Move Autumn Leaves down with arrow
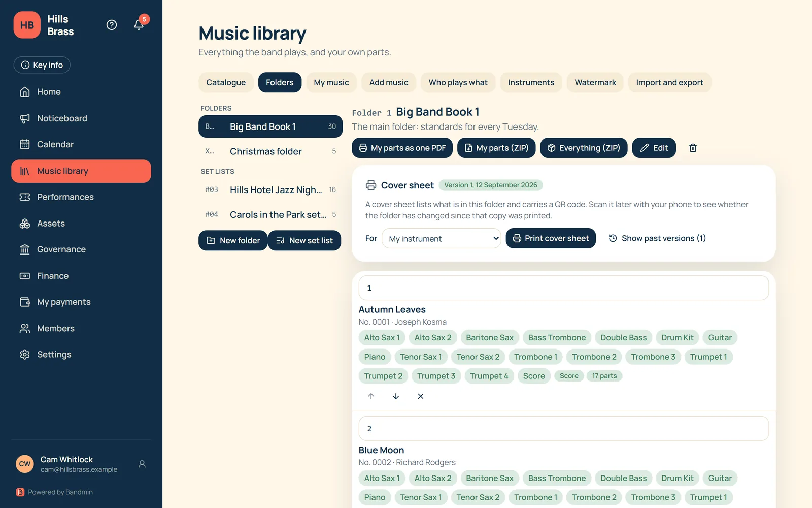This screenshot has width=812, height=508. click(396, 396)
